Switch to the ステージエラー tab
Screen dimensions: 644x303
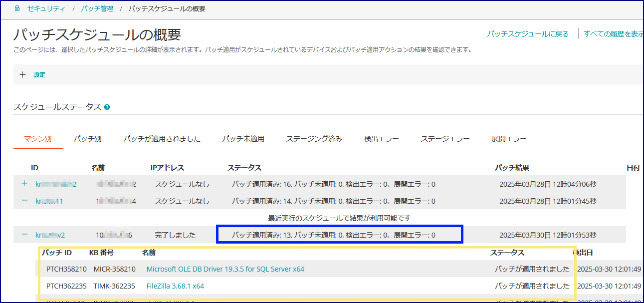click(x=445, y=139)
